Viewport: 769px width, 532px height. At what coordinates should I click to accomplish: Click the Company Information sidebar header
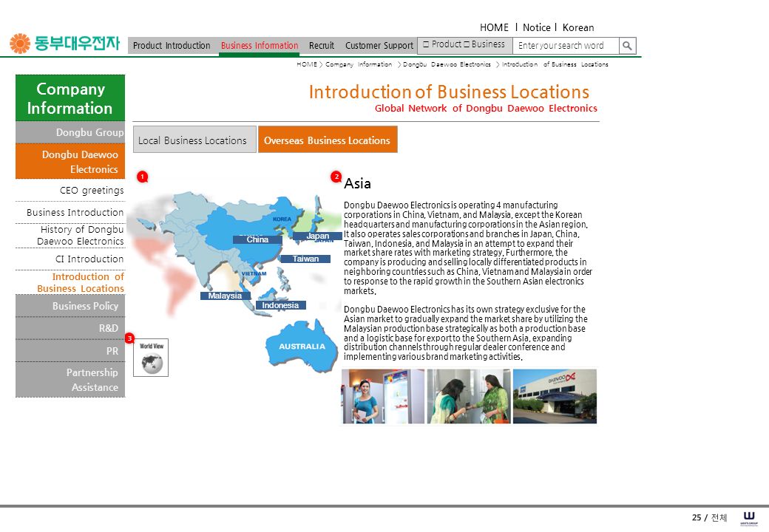pos(71,98)
